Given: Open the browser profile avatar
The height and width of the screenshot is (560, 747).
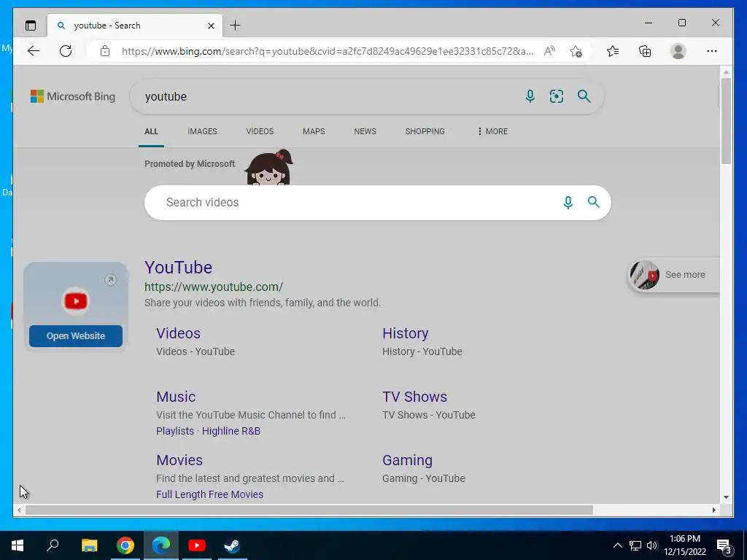Looking at the screenshot, I should tap(678, 51).
